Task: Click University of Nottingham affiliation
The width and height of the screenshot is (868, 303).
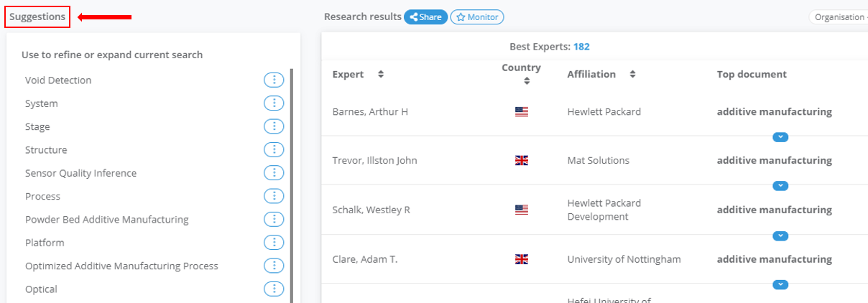Action: (x=624, y=259)
